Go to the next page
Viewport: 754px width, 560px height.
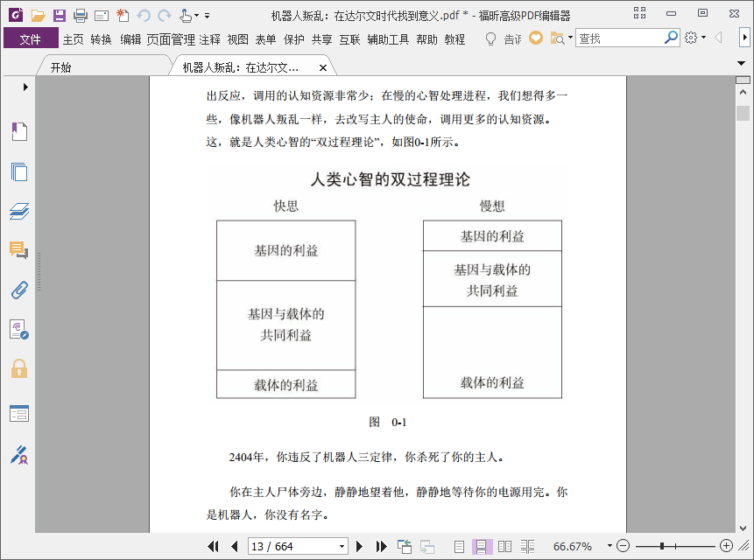coord(359,546)
